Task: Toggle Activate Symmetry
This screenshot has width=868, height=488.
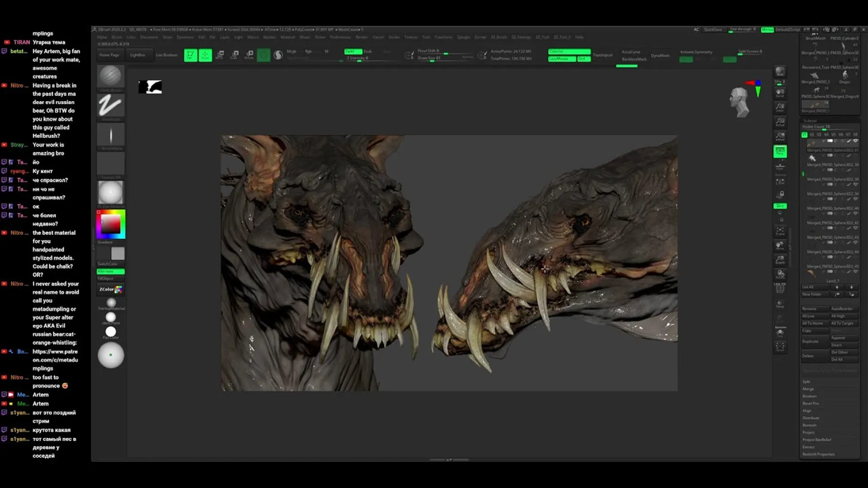Action: 696,52
